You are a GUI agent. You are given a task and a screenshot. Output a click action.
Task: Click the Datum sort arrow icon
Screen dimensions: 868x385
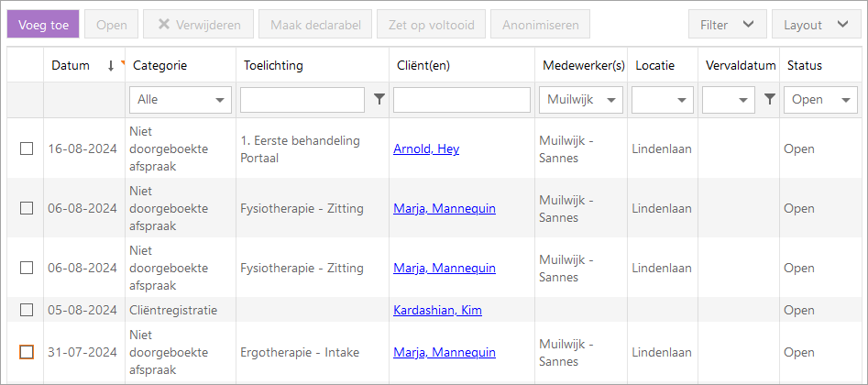[111, 66]
